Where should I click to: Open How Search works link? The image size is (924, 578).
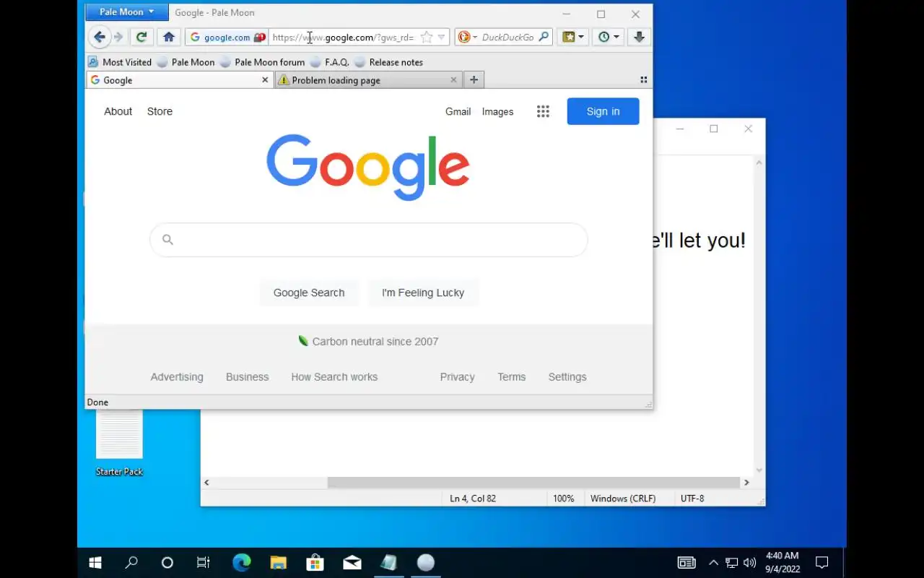tap(334, 377)
